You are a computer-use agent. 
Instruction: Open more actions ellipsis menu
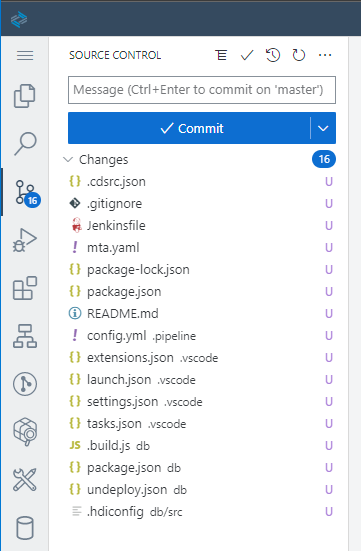tap(325, 55)
